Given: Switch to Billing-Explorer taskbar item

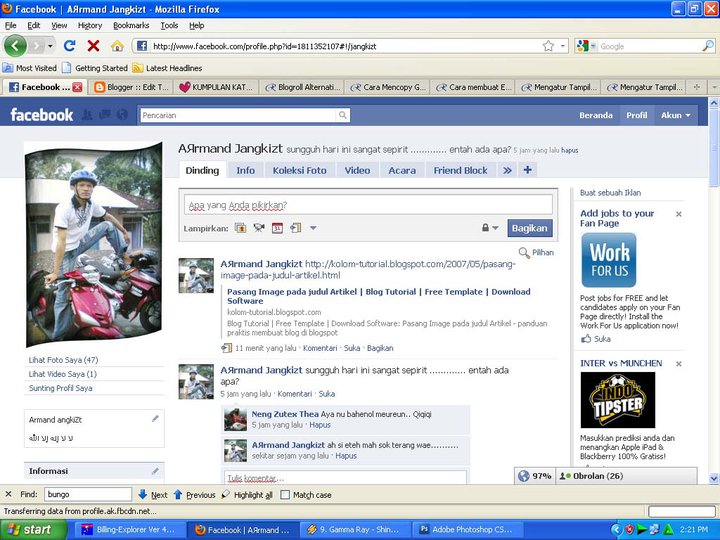Looking at the screenshot, I should pyautogui.click(x=130, y=530).
